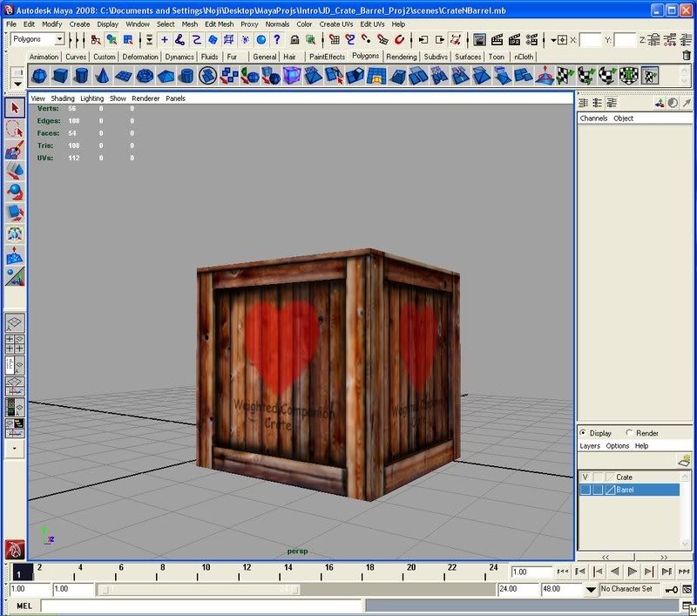Expand the character set dropdown arrow
The image size is (697, 616).
tap(592, 589)
